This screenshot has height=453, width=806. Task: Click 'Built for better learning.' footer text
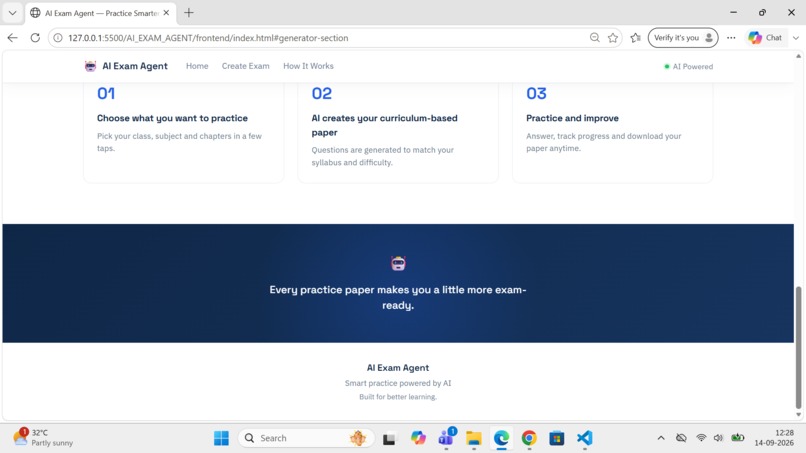point(398,397)
